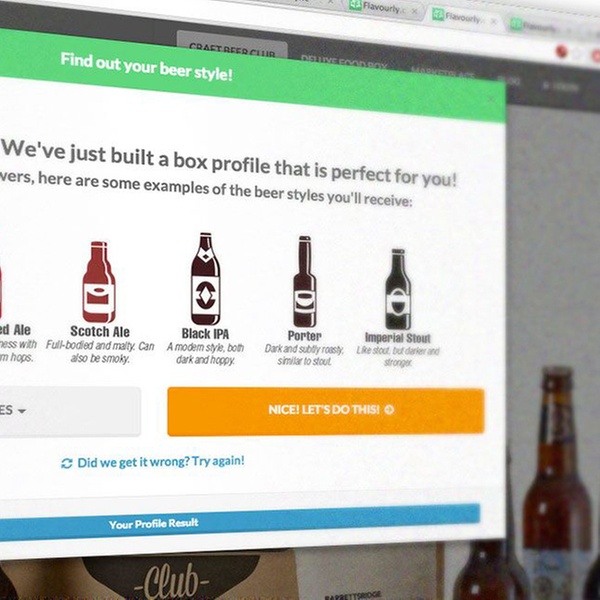This screenshot has height=600, width=600.
Task: Open the gray dropdown with caret arrow
Action: pos(70,411)
